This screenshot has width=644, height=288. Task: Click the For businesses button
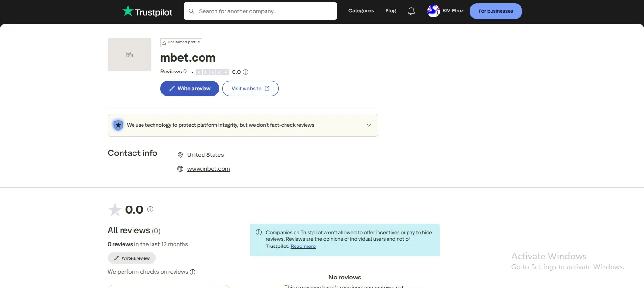click(x=496, y=11)
